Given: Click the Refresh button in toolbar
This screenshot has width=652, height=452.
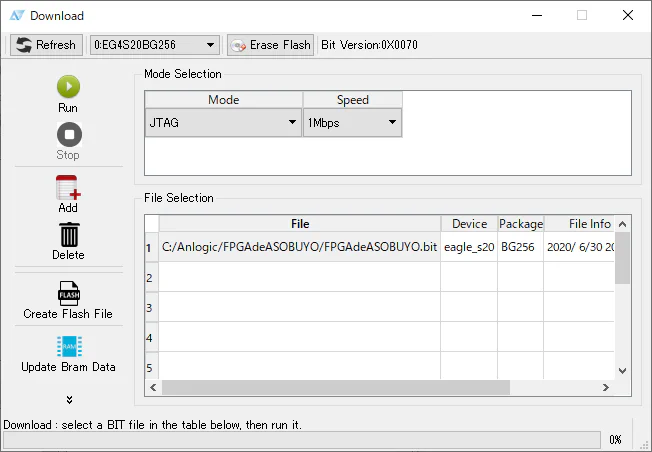Looking at the screenshot, I should [x=46, y=45].
